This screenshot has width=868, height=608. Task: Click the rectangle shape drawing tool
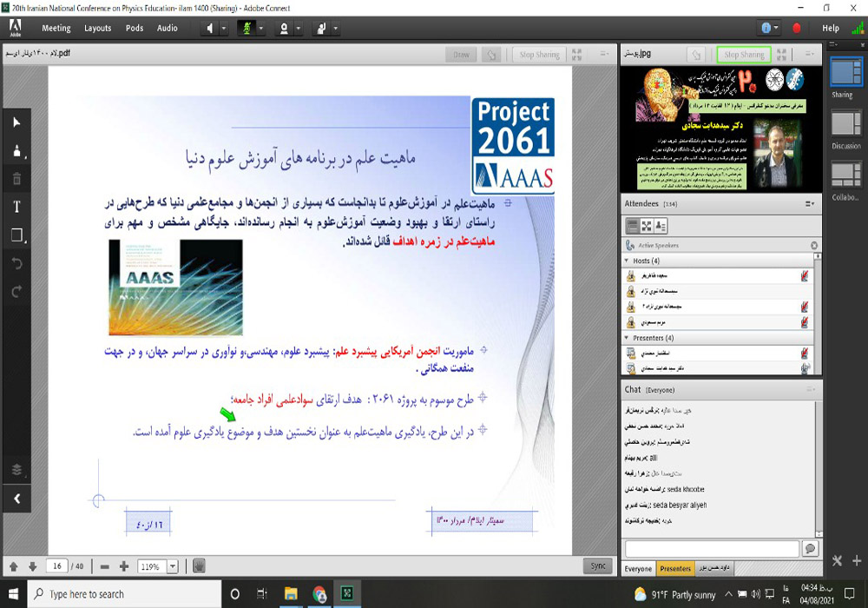pos(16,235)
